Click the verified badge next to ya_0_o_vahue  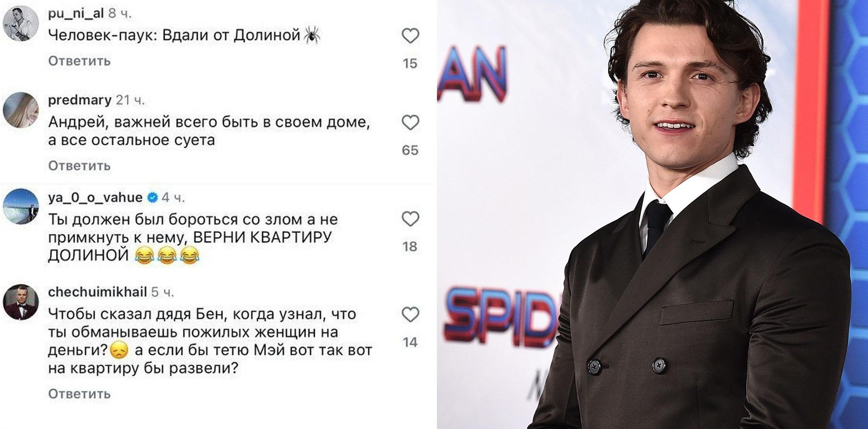coord(153,198)
